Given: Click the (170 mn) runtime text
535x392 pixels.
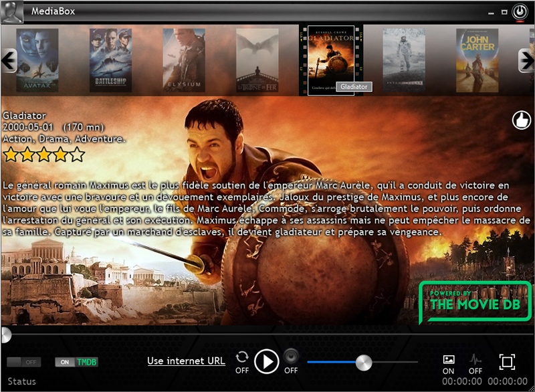Looking at the screenshot, I should [83, 127].
